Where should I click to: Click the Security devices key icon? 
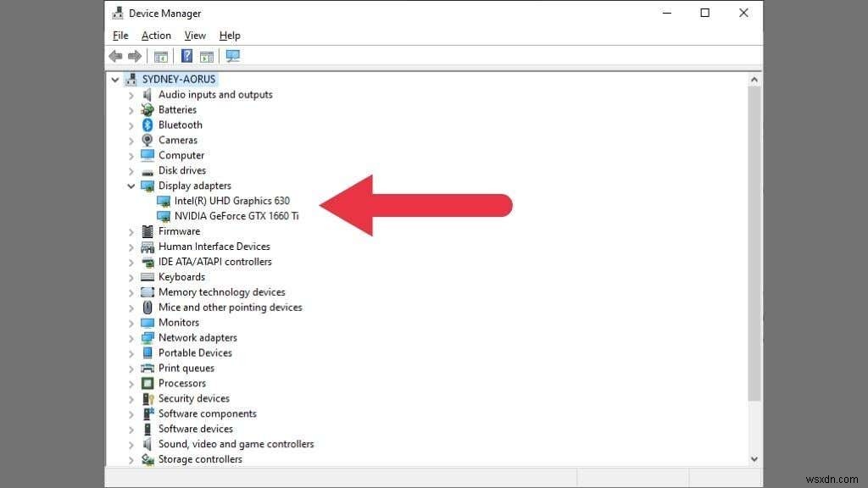(x=147, y=398)
